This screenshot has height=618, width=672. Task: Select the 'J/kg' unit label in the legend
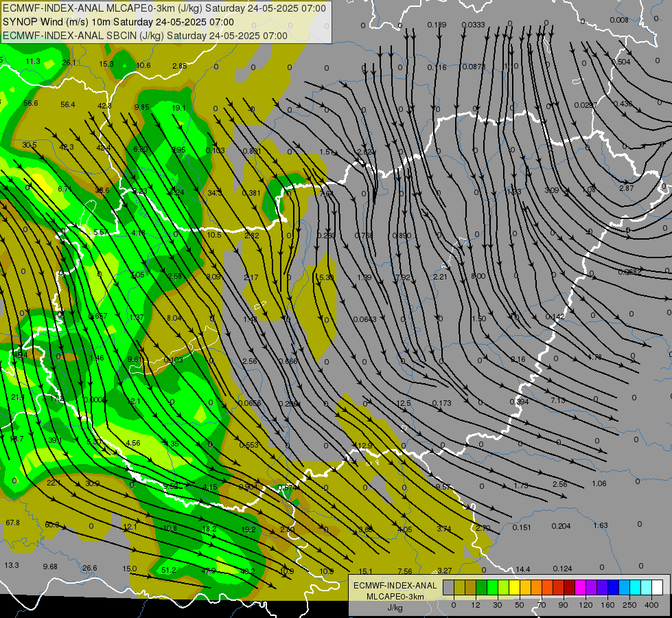tap(395, 608)
